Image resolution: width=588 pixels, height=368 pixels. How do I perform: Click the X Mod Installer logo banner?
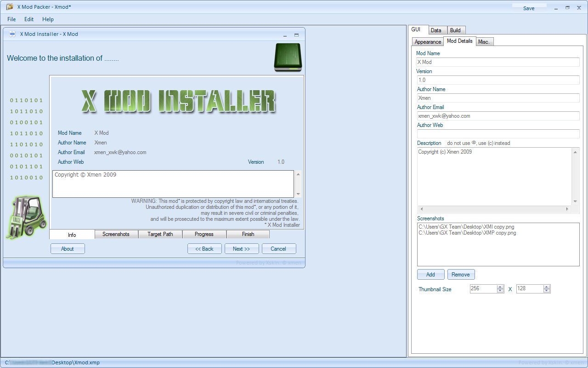click(178, 101)
